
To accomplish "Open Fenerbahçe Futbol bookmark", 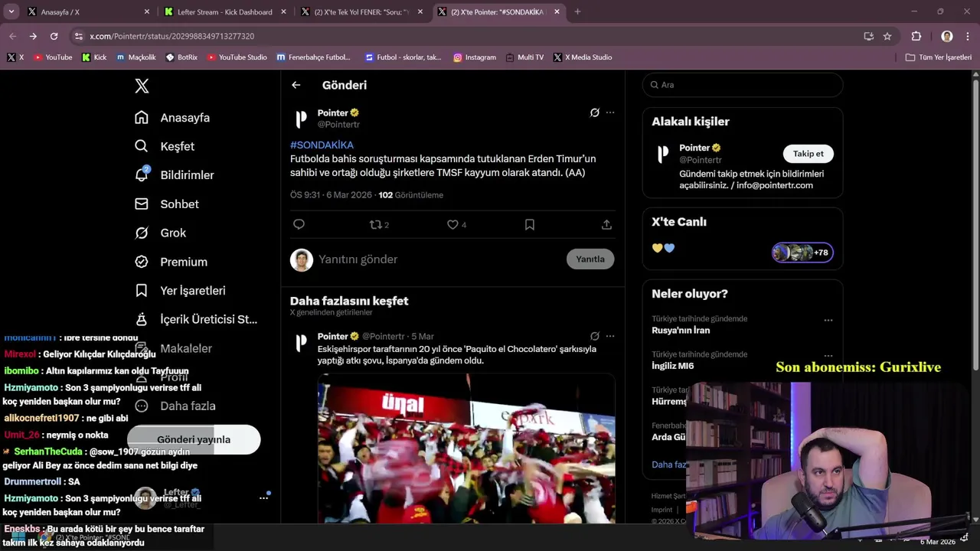I will (x=314, y=57).
